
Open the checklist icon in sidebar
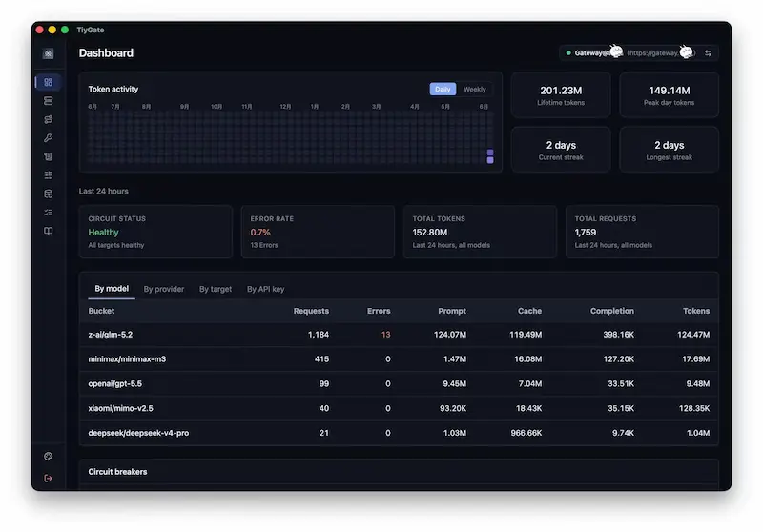[49, 213]
